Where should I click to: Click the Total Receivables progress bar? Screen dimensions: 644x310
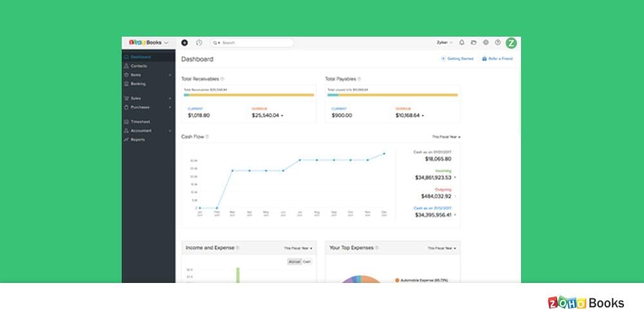tap(249, 95)
